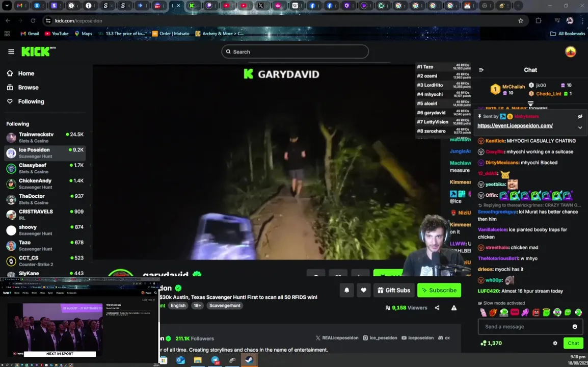
Task: Open REALiceposeidon X profile link
Action: [337, 338]
